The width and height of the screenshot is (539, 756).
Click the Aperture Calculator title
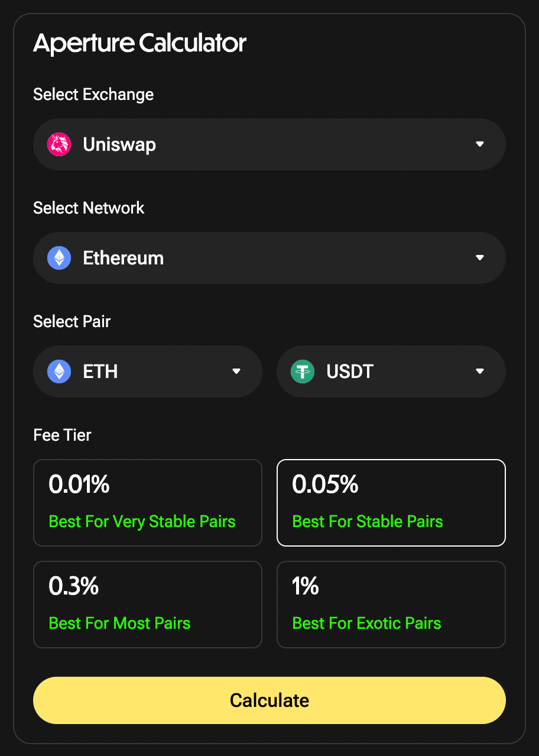[x=139, y=43]
